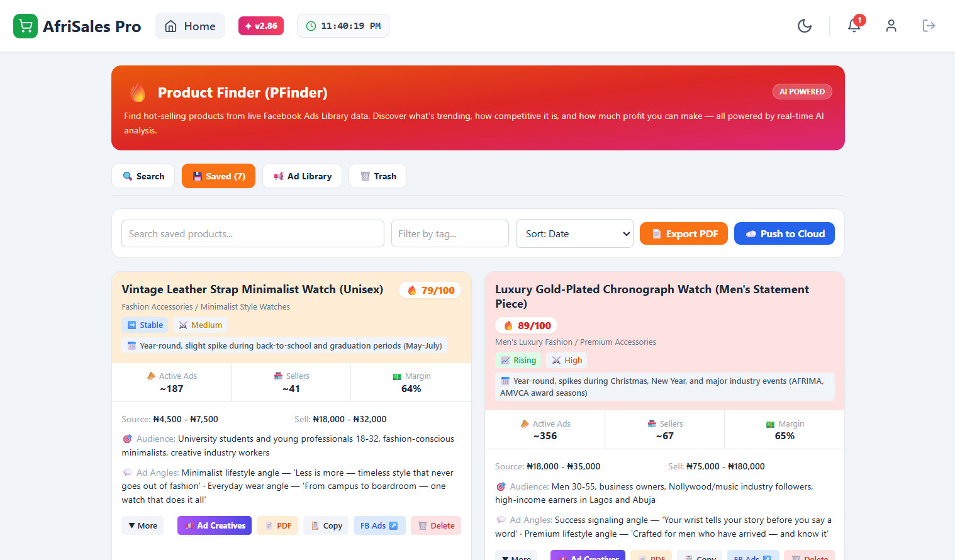Click the Export PDF button
The height and width of the screenshot is (560, 955).
click(x=684, y=233)
